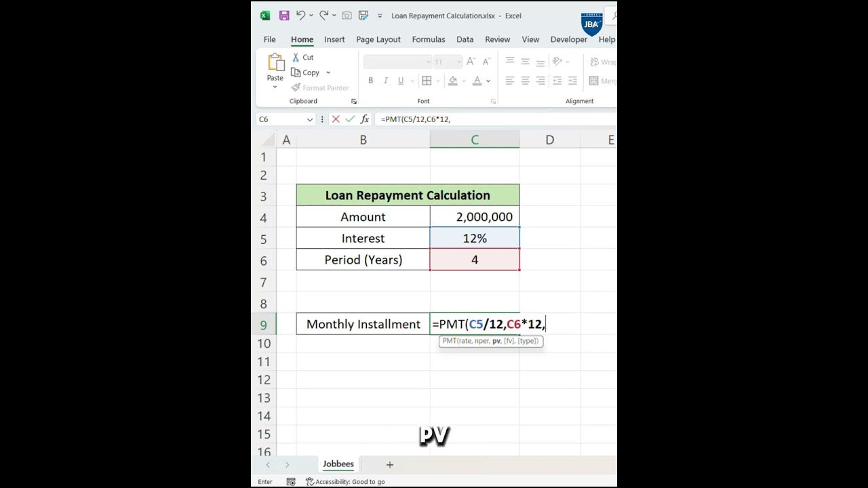Screen dimensions: 868x488
Task: Click the 'Monthly Installment' cell
Action: [363, 324]
